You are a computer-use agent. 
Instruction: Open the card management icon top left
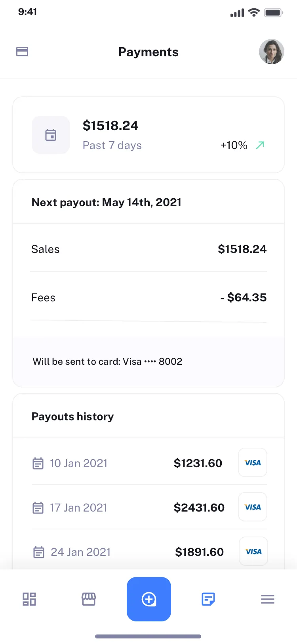tap(22, 52)
